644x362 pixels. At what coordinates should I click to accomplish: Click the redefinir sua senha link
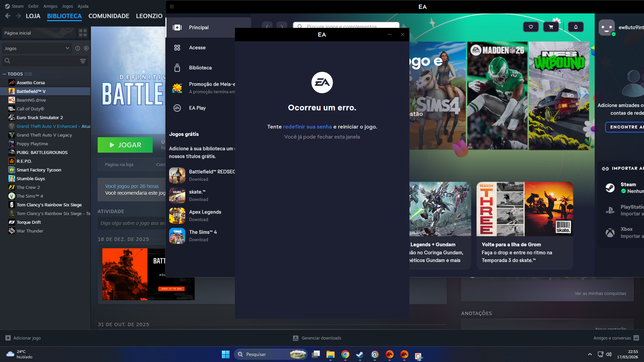point(307,127)
